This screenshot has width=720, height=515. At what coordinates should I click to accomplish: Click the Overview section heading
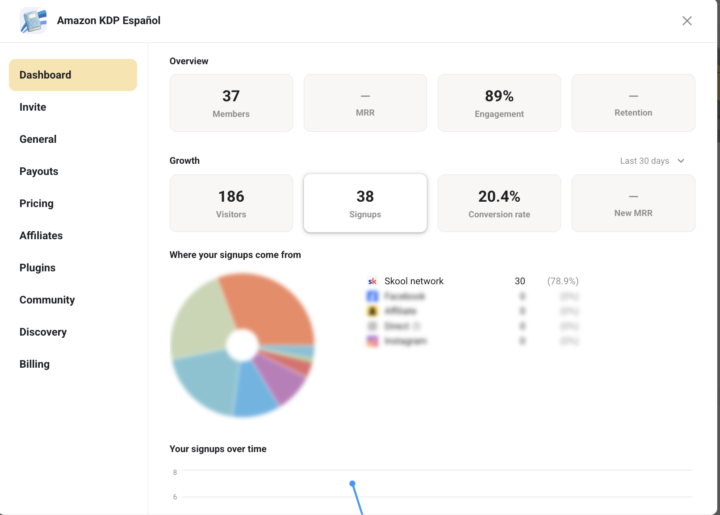tap(189, 61)
